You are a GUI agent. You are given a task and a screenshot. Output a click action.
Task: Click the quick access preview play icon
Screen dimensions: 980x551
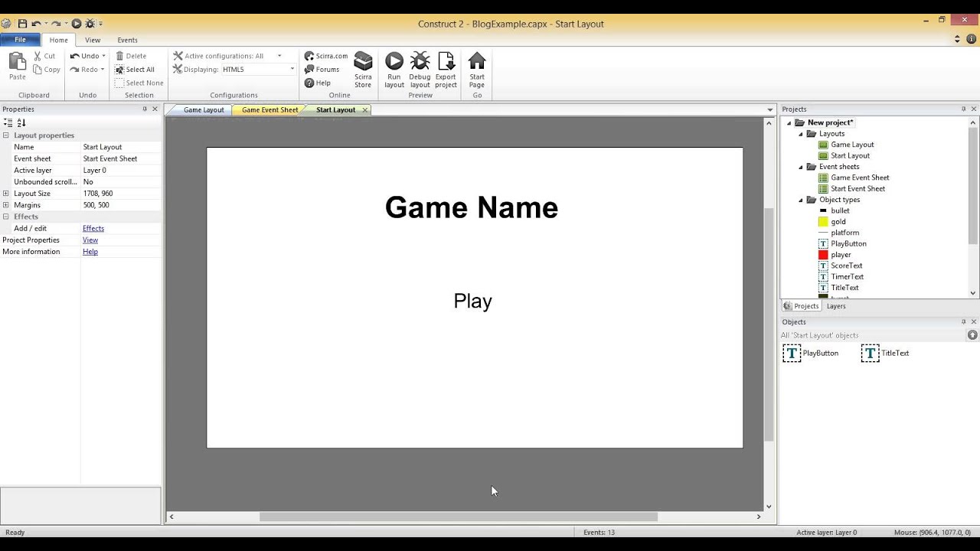[x=77, y=24]
